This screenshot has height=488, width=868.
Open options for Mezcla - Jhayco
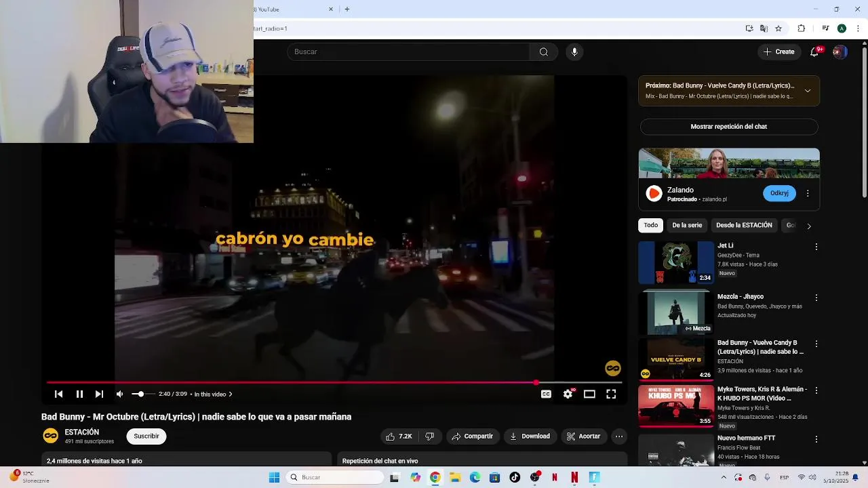pyautogui.click(x=816, y=298)
